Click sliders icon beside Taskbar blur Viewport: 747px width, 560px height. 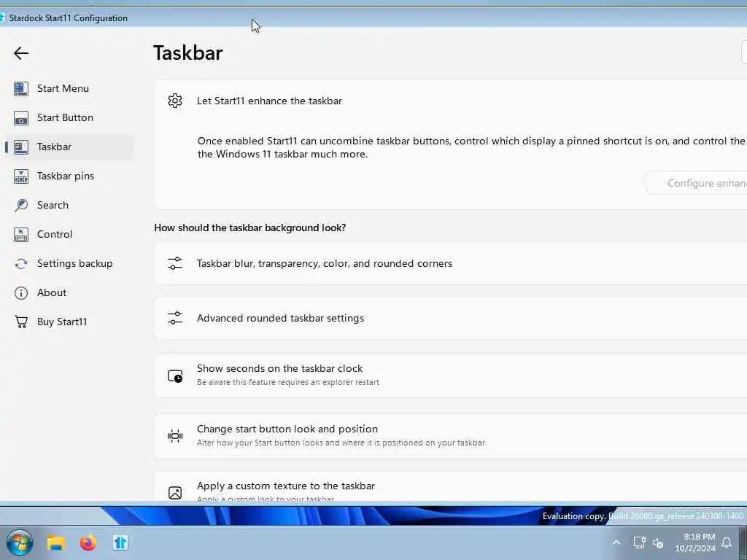[175, 263]
